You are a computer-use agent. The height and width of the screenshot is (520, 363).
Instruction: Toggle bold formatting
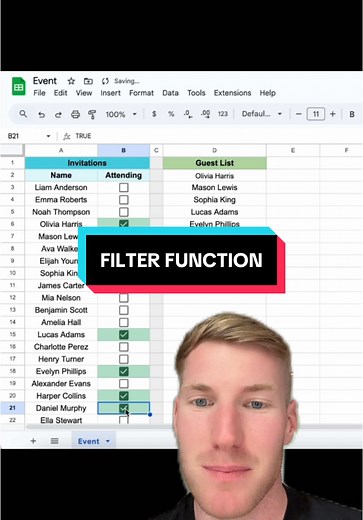pyautogui.click(x=352, y=114)
